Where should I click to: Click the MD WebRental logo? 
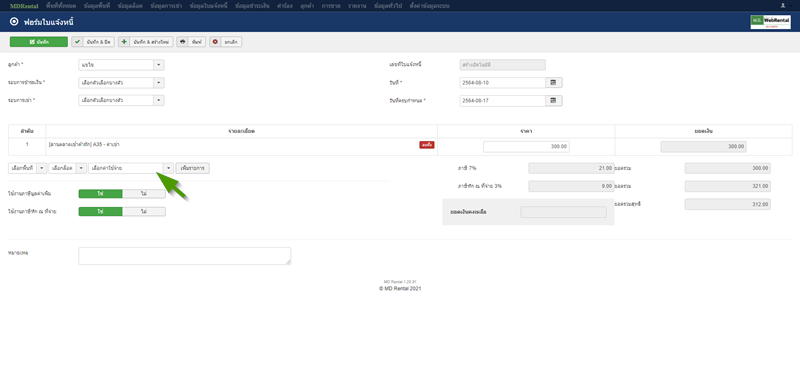pyautogui.click(x=770, y=21)
